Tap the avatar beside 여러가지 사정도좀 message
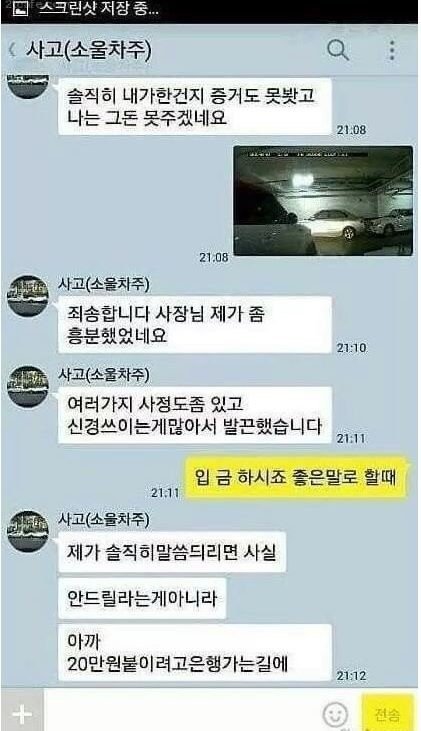421x731 pixels. pyautogui.click(x=28, y=386)
